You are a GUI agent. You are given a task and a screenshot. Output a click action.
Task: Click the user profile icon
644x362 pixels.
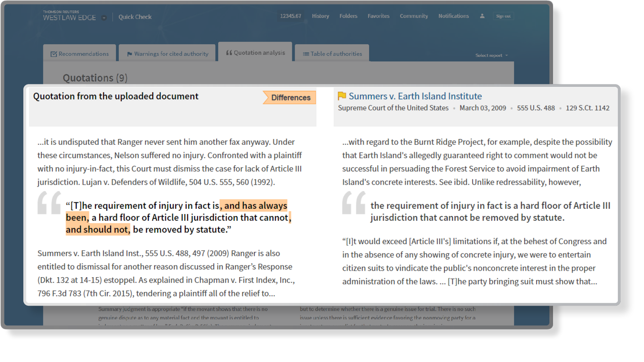tap(482, 16)
